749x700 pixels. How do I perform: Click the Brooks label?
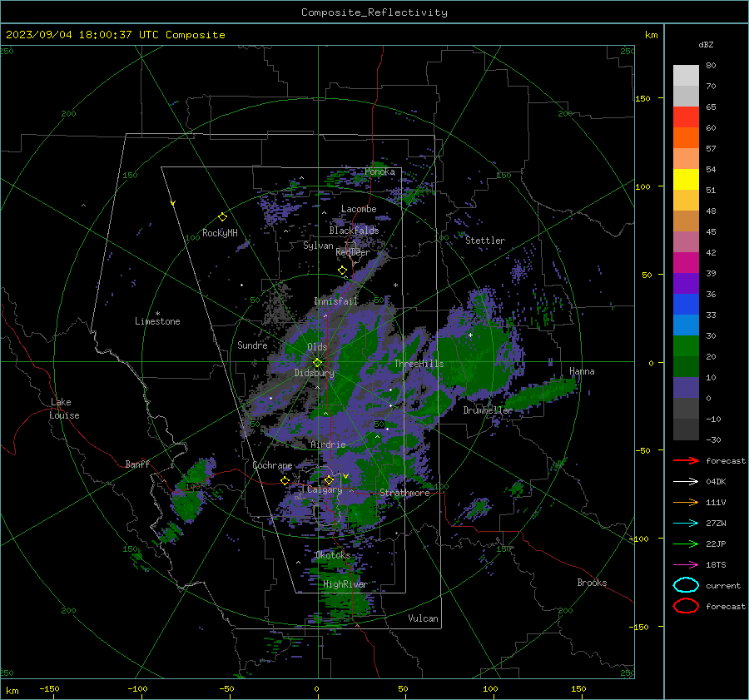click(x=592, y=583)
